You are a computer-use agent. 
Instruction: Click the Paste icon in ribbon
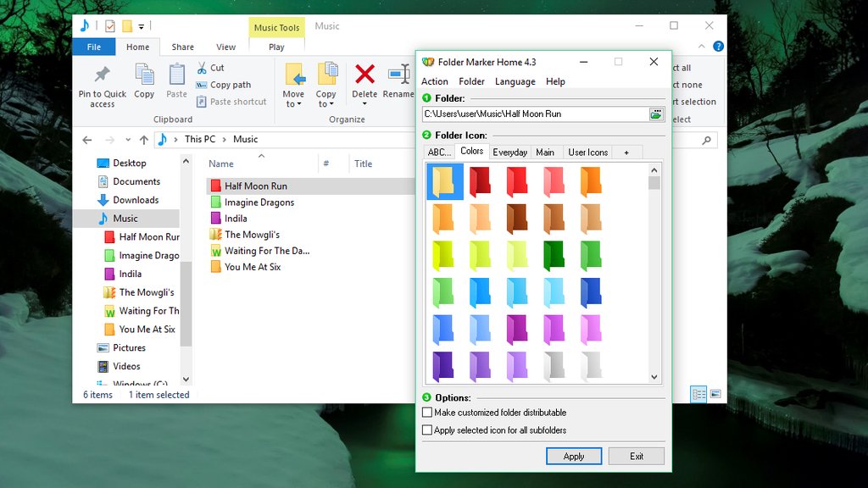tap(176, 75)
